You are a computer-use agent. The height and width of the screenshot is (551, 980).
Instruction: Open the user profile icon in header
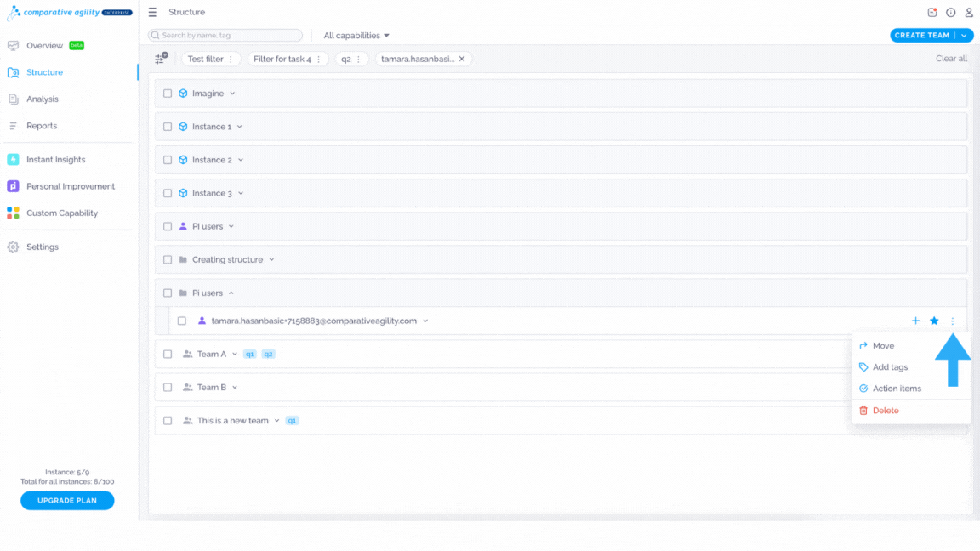pos(969,12)
